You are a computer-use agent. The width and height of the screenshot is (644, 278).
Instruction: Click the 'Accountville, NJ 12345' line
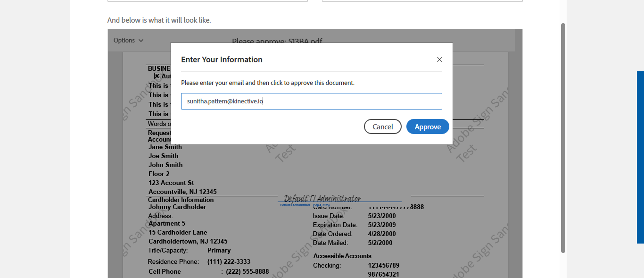click(182, 192)
